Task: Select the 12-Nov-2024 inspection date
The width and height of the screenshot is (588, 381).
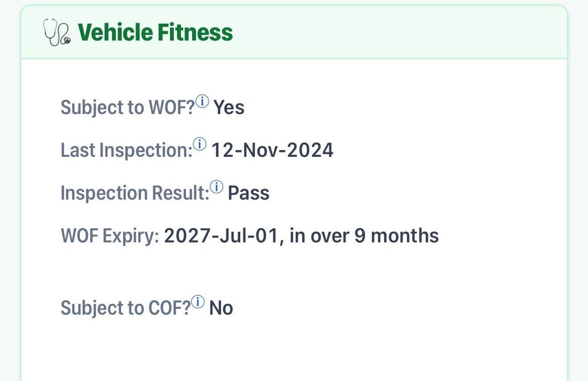Action: (x=272, y=151)
